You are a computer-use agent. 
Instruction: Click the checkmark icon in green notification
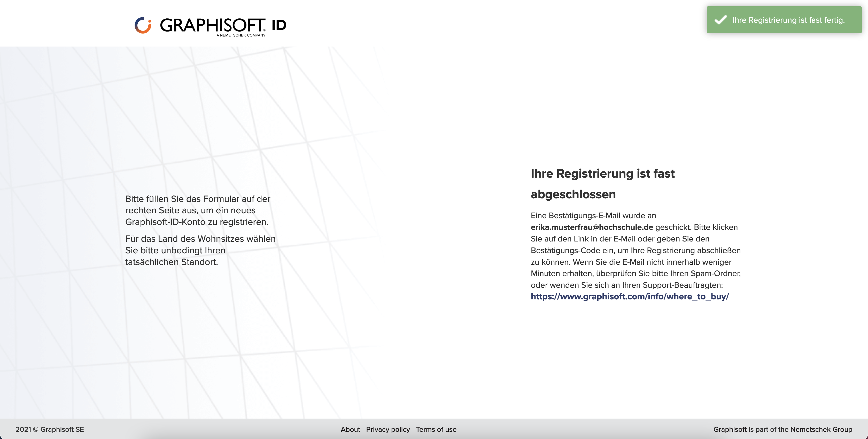(x=720, y=20)
